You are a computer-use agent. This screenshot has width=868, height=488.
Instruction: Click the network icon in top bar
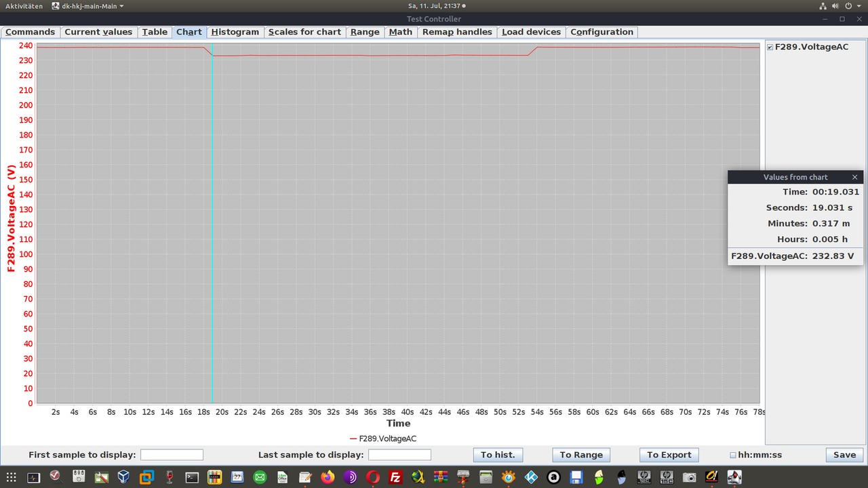click(823, 5)
